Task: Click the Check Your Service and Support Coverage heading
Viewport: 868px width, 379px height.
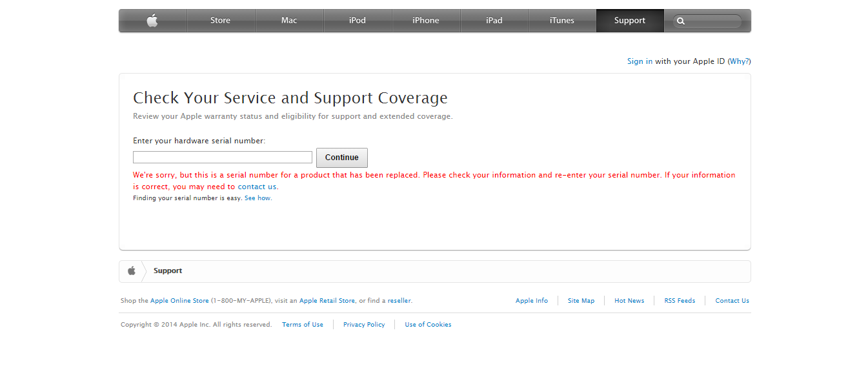Action: click(x=290, y=98)
